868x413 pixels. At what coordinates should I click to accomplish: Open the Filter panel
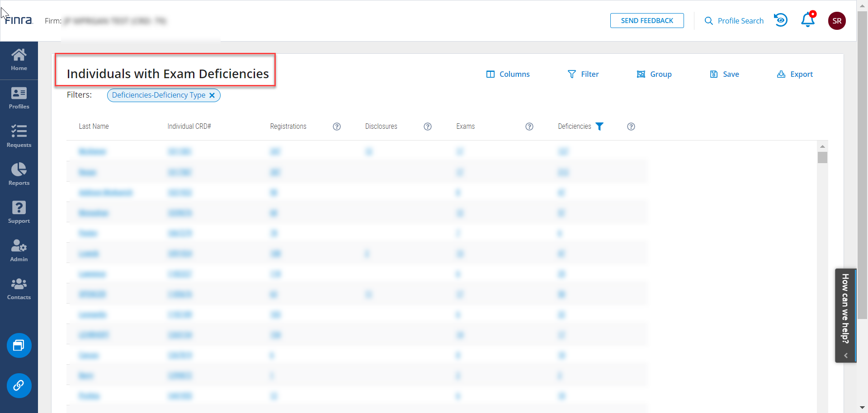click(x=583, y=74)
